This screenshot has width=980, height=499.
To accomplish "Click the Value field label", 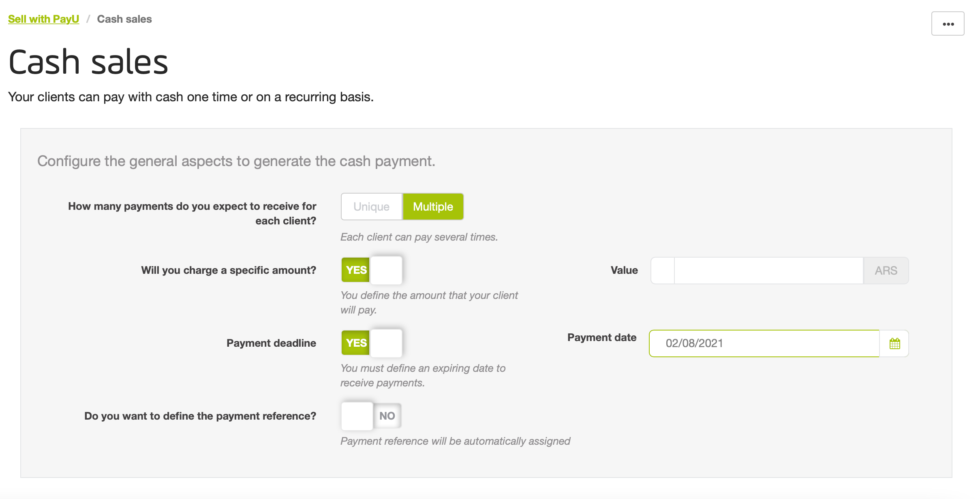I will point(624,270).
